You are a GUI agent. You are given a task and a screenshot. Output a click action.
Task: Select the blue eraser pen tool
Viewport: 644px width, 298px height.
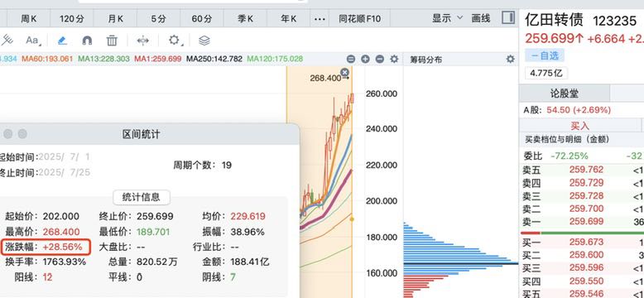(x=61, y=41)
